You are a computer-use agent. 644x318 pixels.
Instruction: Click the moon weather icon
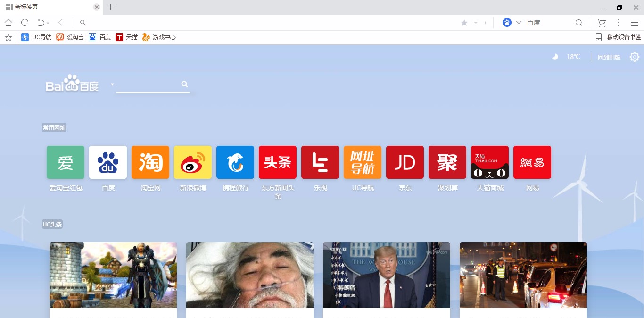[555, 57]
